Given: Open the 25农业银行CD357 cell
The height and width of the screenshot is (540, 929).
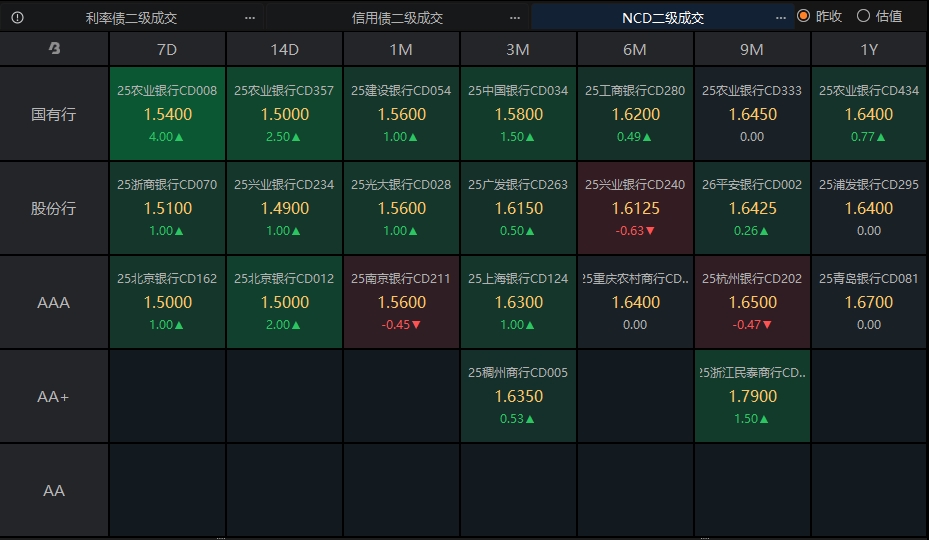Looking at the screenshot, I should pyautogui.click(x=284, y=114).
